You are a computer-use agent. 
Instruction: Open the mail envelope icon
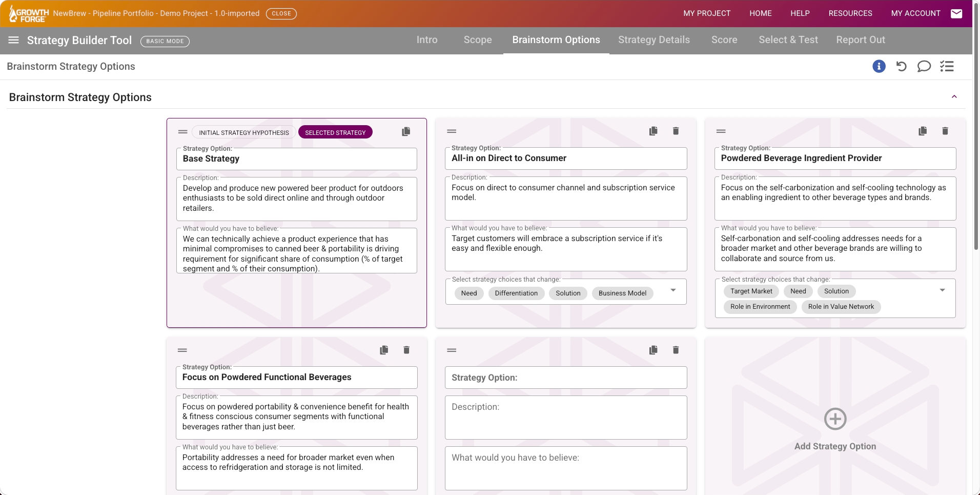pyautogui.click(x=956, y=13)
